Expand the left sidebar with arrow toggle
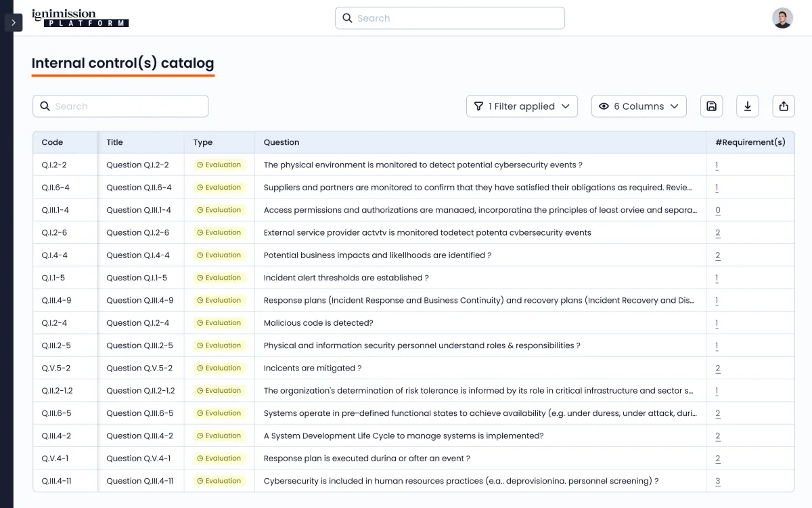812x508 pixels. click(14, 22)
